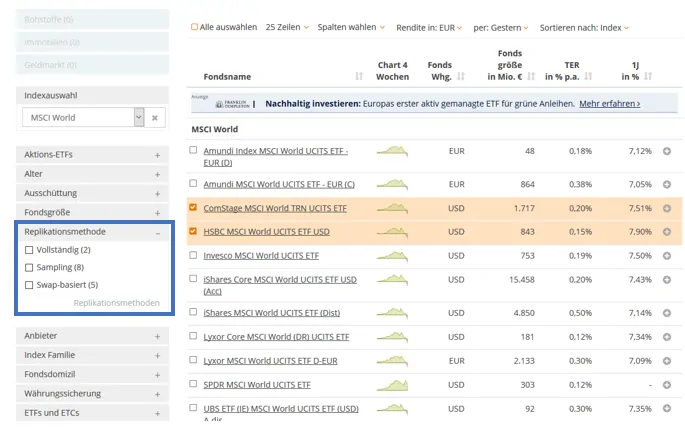Click plus icon in Lyxor Core MSCI World row
This screenshot has height=432, width=685.
667,337
